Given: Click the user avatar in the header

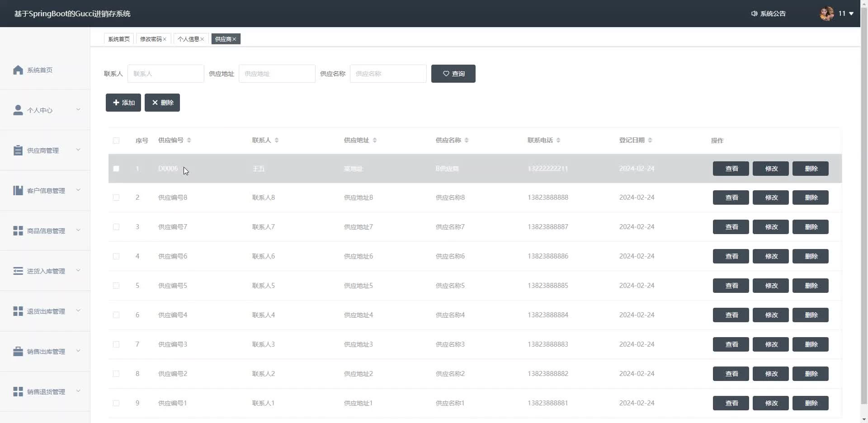Looking at the screenshot, I should pyautogui.click(x=827, y=14).
